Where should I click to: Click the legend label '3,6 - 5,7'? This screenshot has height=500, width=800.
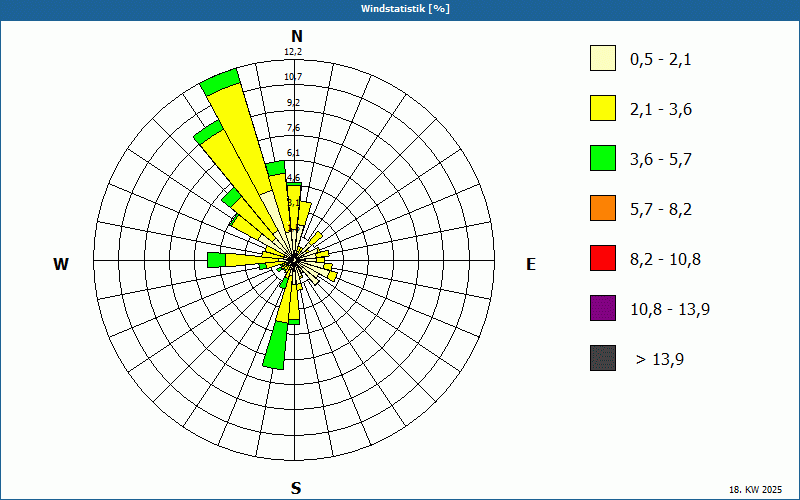[x=661, y=160]
